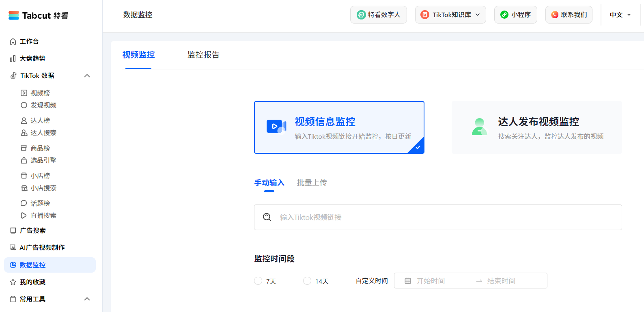
Task: Click the TikTok note icon in sidebar
Action: pos(13,76)
